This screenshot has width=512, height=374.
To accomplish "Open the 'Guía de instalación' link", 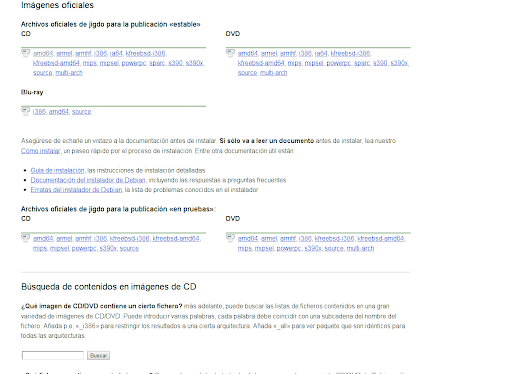I will pyautogui.click(x=57, y=170).
